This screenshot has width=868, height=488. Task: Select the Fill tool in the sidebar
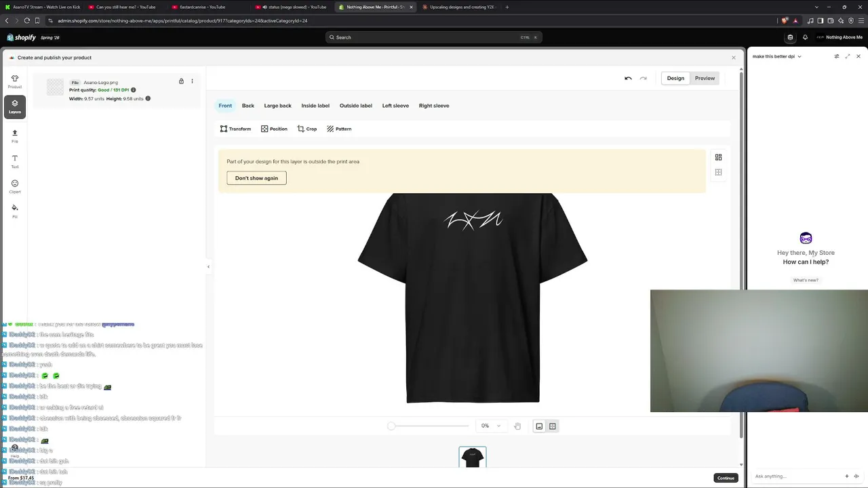click(15, 211)
